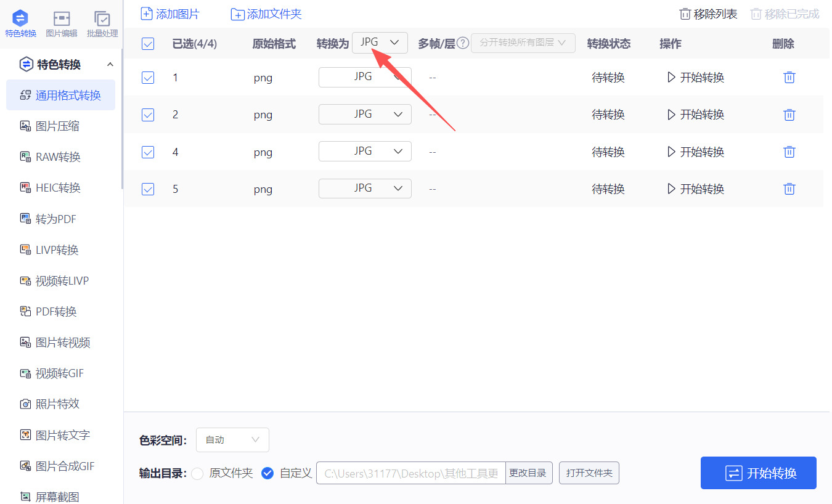Click the 屏幕截图 sidebar icon
832x504 pixels.
pos(25,497)
